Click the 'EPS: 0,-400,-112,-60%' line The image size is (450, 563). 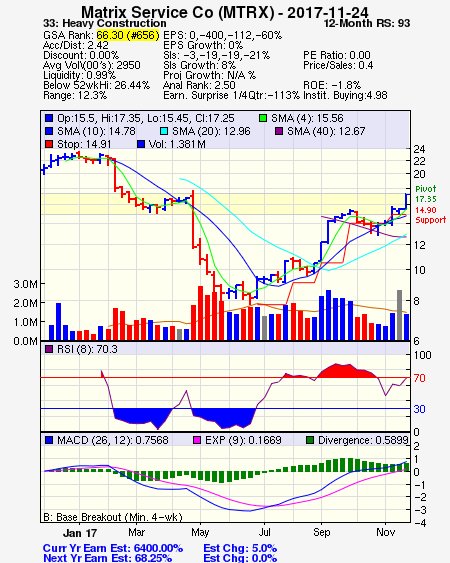pos(222,35)
